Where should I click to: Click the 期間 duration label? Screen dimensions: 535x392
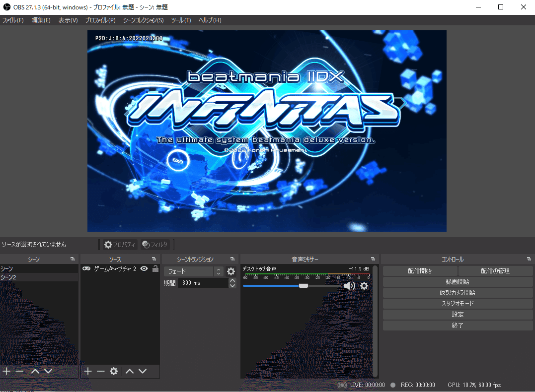(169, 283)
